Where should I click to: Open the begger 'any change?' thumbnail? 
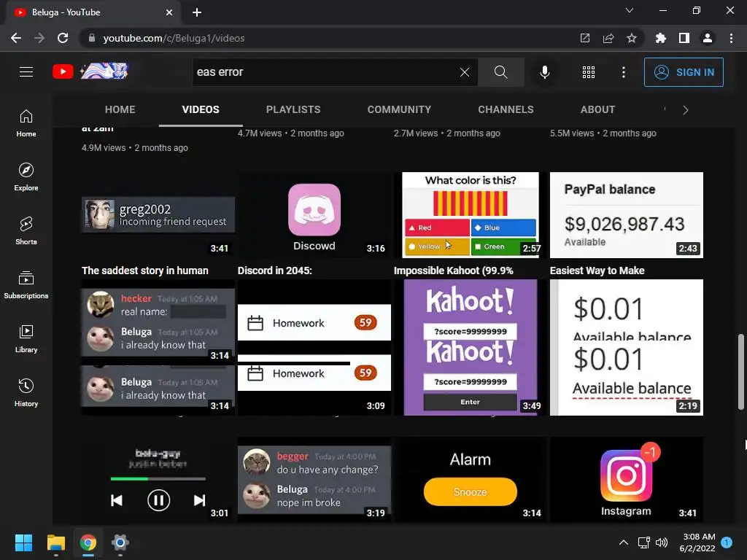pyautogui.click(x=314, y=480)
